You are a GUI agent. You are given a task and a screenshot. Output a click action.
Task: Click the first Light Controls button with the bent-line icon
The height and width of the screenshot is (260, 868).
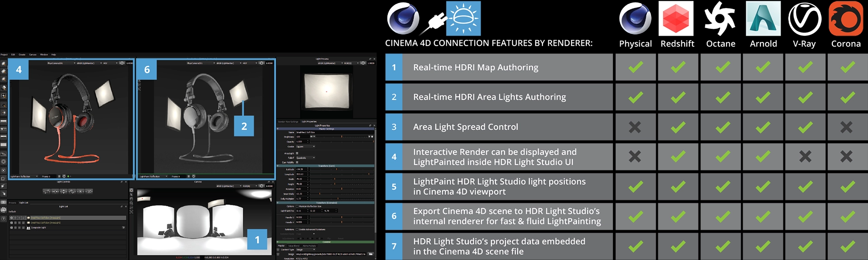[x=47, y=191]
